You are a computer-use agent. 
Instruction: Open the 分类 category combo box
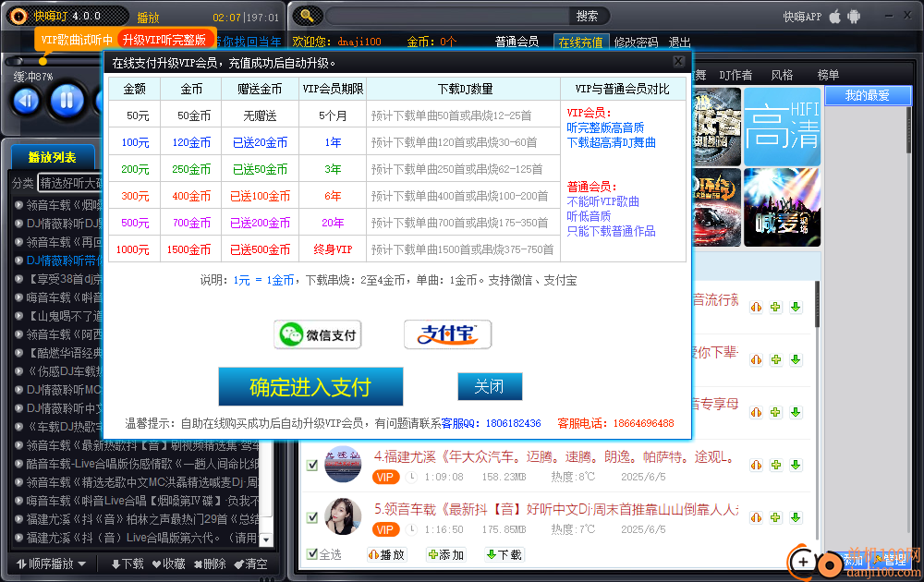(70, 183)
